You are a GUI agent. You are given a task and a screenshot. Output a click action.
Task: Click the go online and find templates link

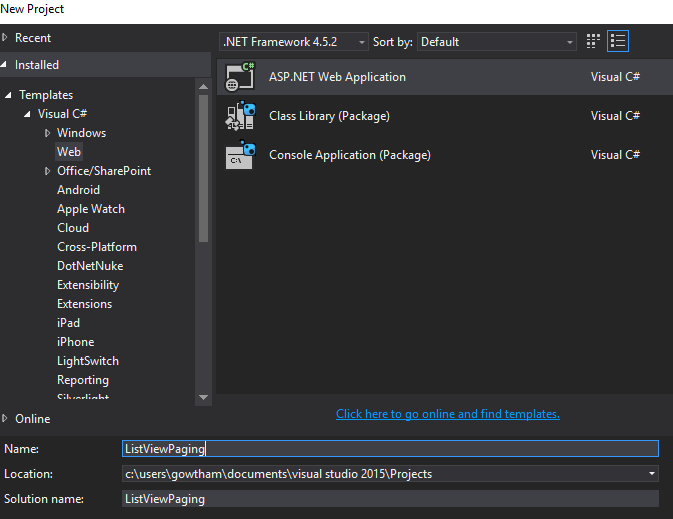(x=447, y=414)
